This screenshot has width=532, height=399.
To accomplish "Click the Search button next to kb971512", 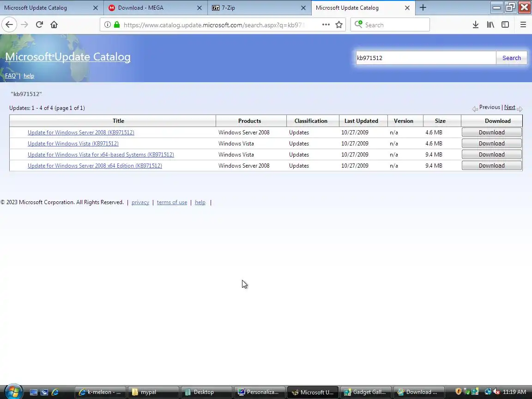I will point(511,58).
